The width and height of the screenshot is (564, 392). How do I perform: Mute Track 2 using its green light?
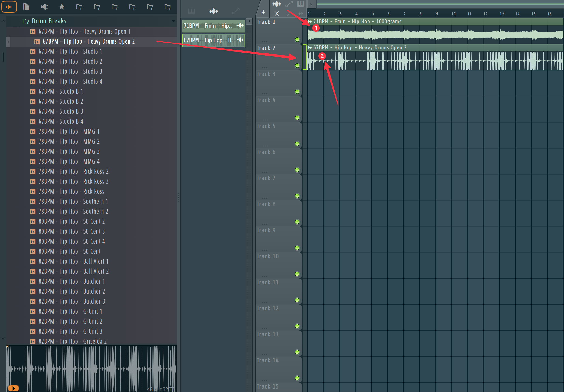click(297, 66)
